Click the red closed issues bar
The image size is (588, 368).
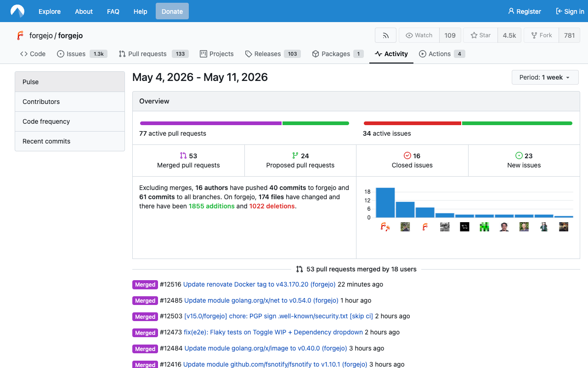[413, 123]
